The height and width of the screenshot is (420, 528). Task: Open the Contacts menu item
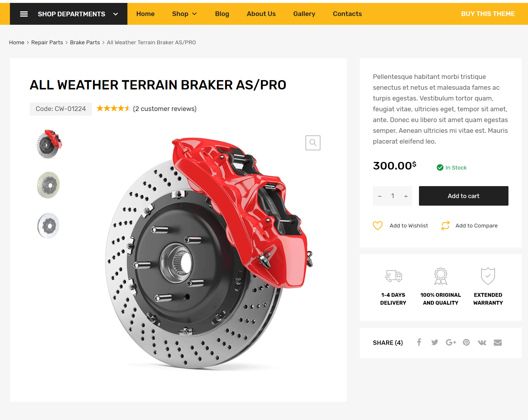pos(347,14)
